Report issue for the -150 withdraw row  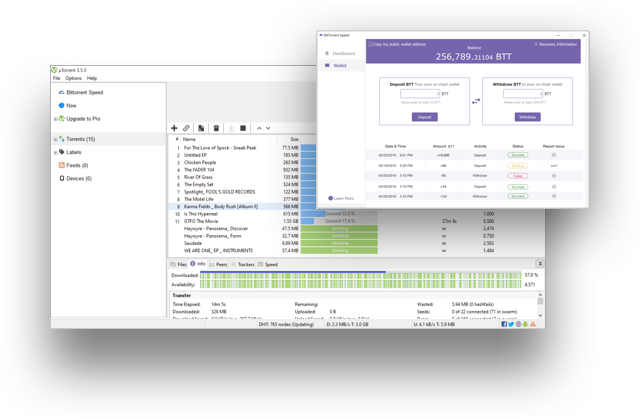(x=554, y=196)
